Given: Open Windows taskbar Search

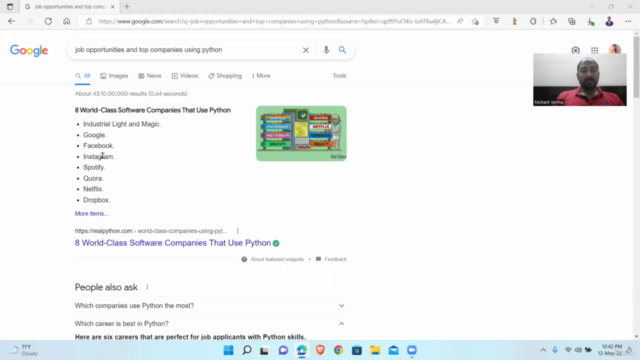Looking at the screenshot, I should [247, 350].
